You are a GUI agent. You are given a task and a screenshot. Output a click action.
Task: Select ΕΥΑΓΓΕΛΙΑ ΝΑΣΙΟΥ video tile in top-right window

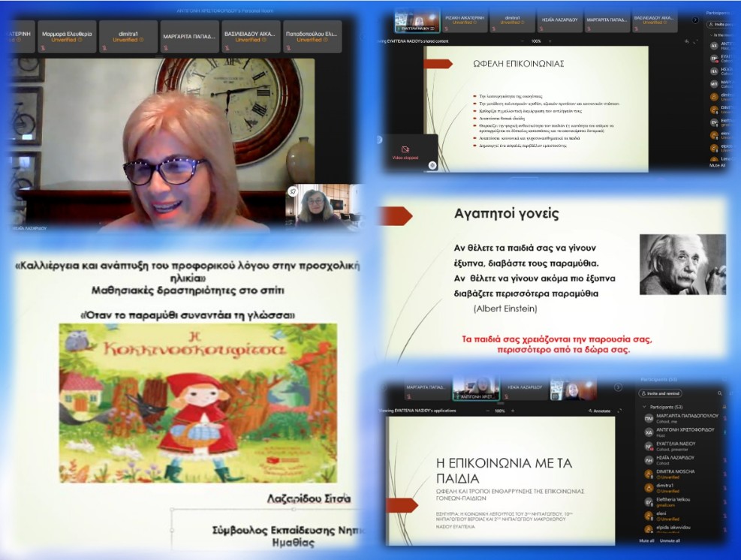click(417, 22)
